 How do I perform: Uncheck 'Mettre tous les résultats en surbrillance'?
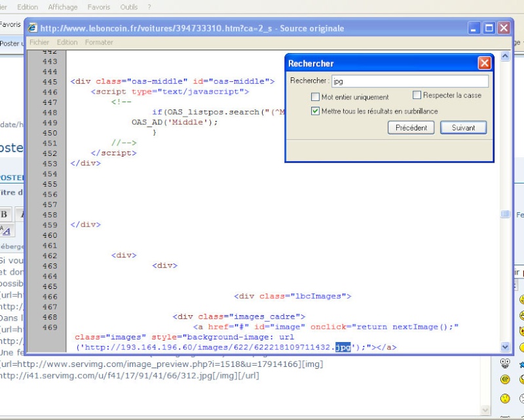point(315,111)
